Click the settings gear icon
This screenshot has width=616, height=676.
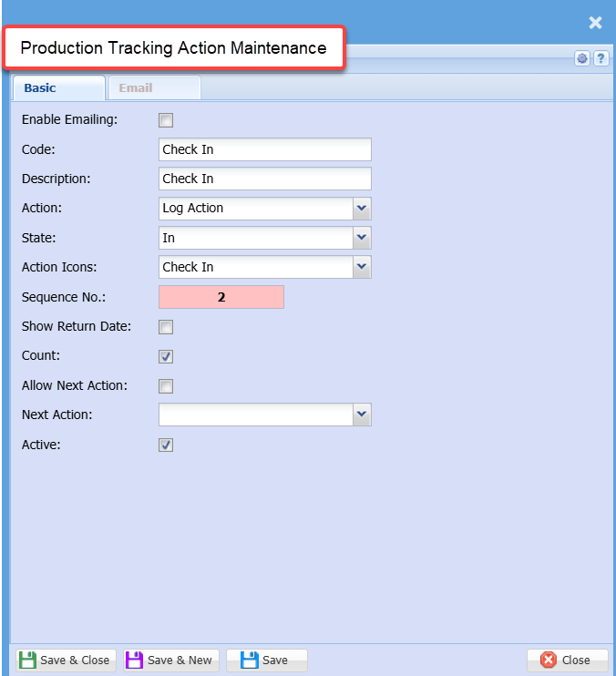(583, 59)
